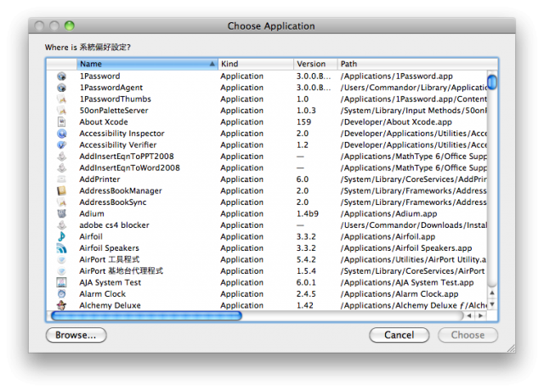Viewport: 544px width, 392px height.
Task: Click the 1PasswordAgent row icon
Action: [x=62, y=88]
